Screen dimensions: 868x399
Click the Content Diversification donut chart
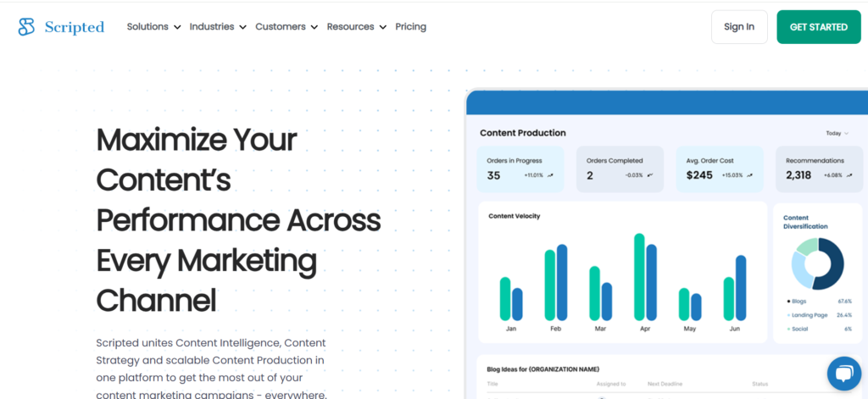(x=817, y=263)
